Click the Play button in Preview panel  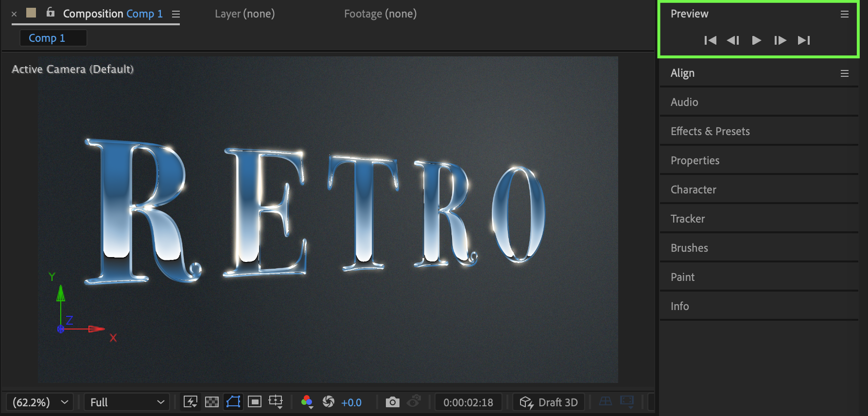(756, 40)
